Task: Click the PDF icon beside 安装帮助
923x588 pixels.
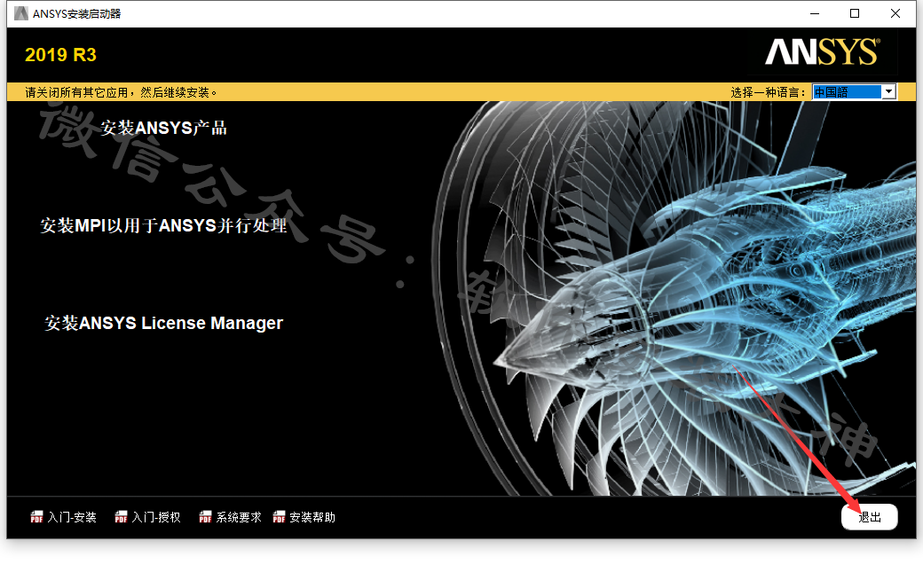Action: point(279,517)
